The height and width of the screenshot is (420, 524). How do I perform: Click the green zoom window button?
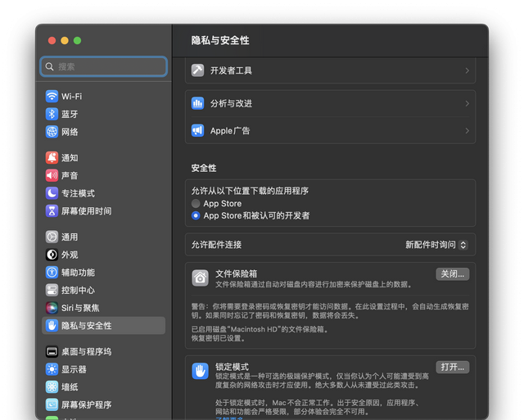pyautogui.click(x=77, y=40)
